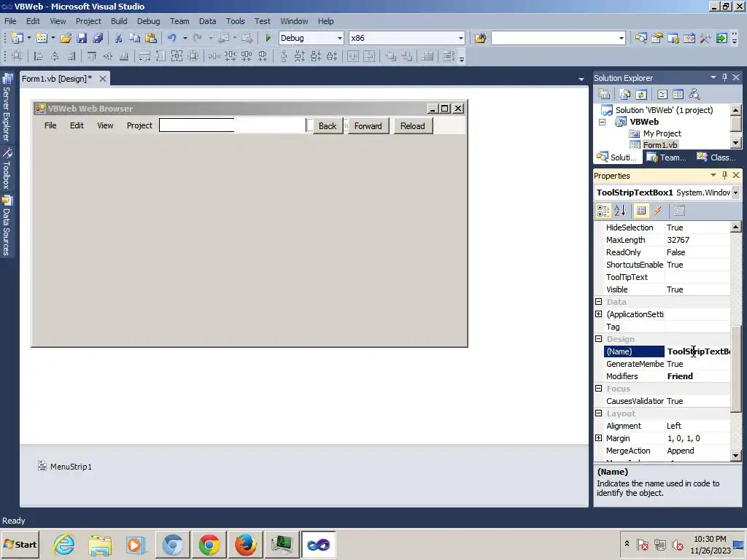Collapse the Design property category

(599, 338)
